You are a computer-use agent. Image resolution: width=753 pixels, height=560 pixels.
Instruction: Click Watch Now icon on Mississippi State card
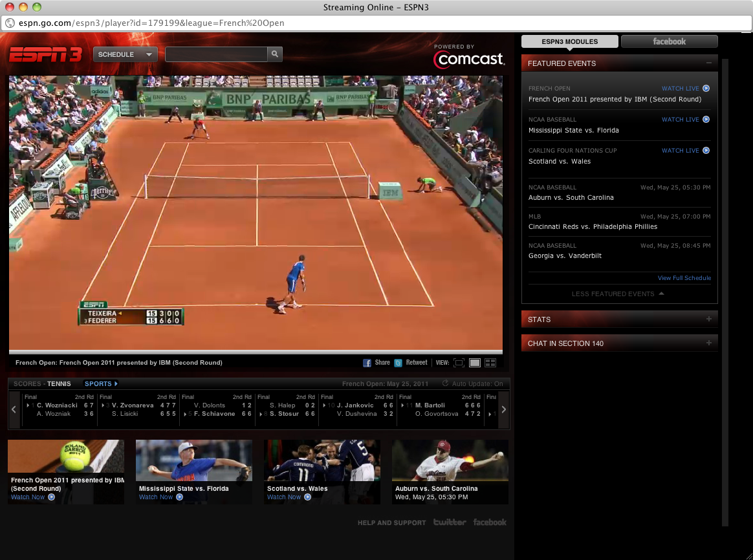point(180,497)
